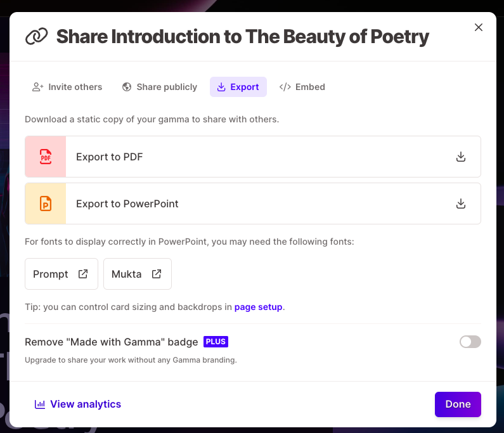
Task: Click the Export to PDF label
Action: coord(109,157)
